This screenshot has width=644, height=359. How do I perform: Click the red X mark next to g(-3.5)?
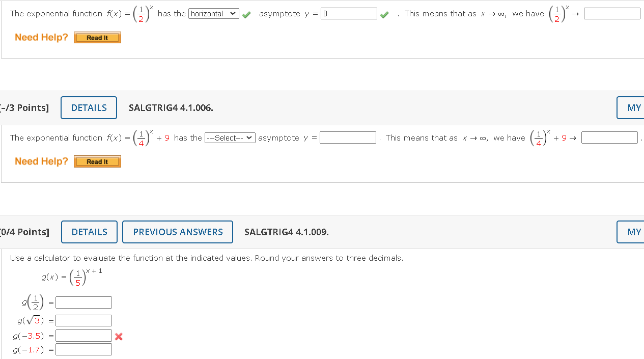coord(119,337)
